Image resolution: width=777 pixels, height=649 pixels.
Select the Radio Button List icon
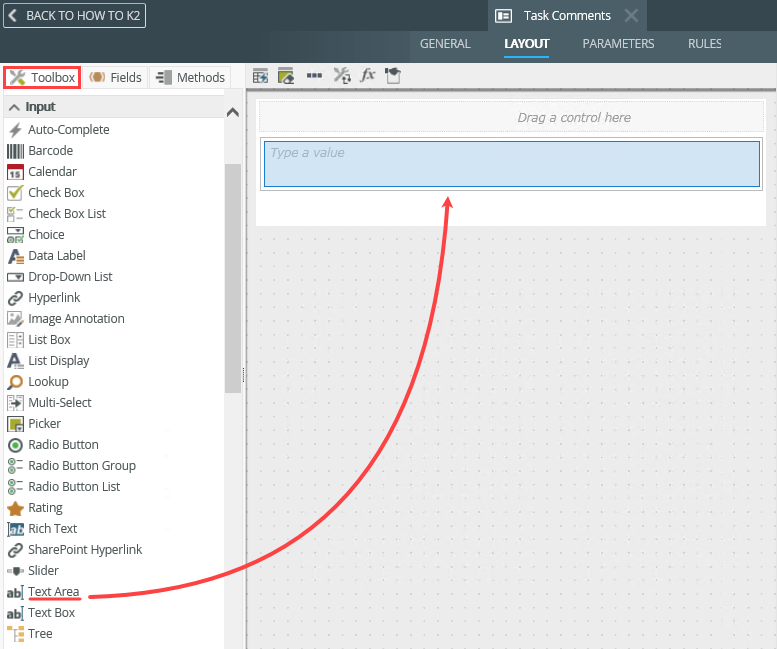coord(15,487)
